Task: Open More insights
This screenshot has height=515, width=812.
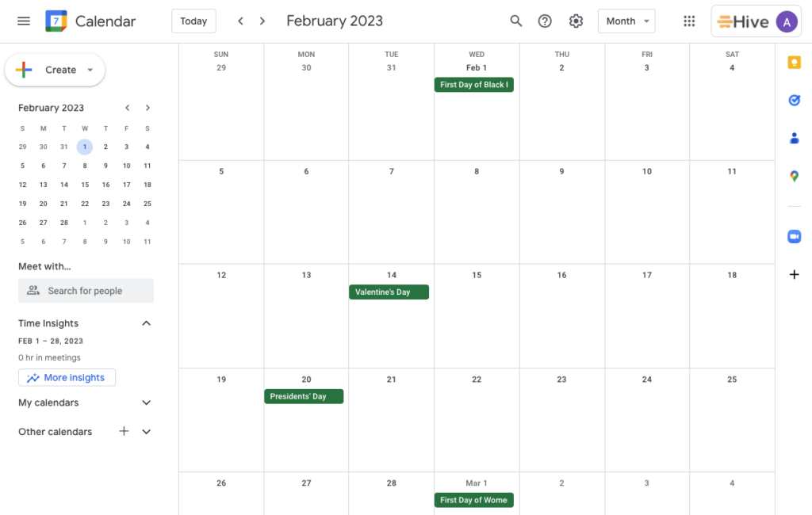Action: click(x=67, y=377)
